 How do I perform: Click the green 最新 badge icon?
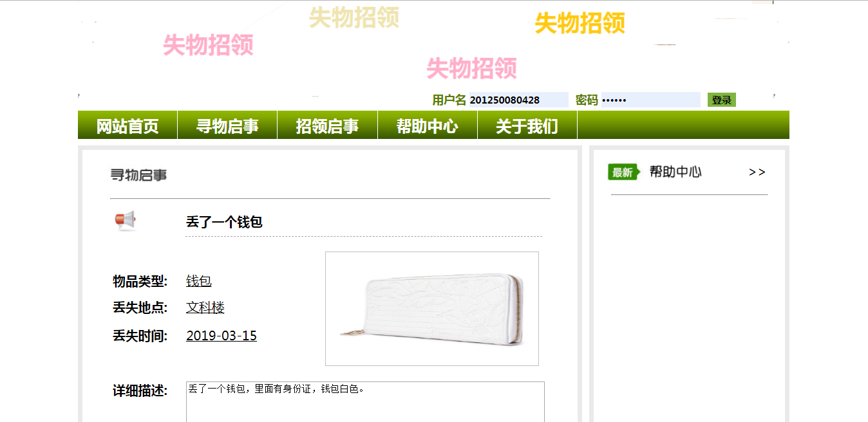point(624,172)
